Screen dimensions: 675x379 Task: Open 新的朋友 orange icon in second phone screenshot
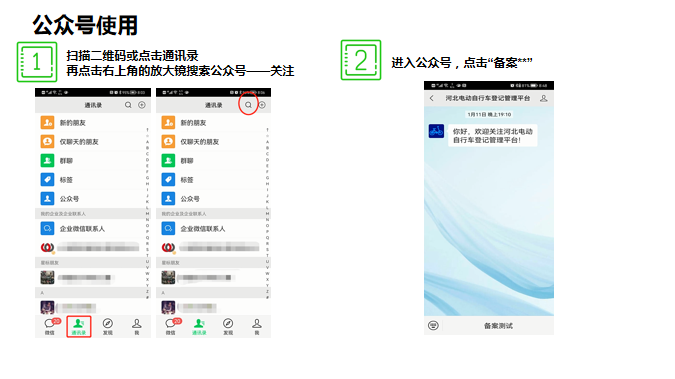coord(168,123)
